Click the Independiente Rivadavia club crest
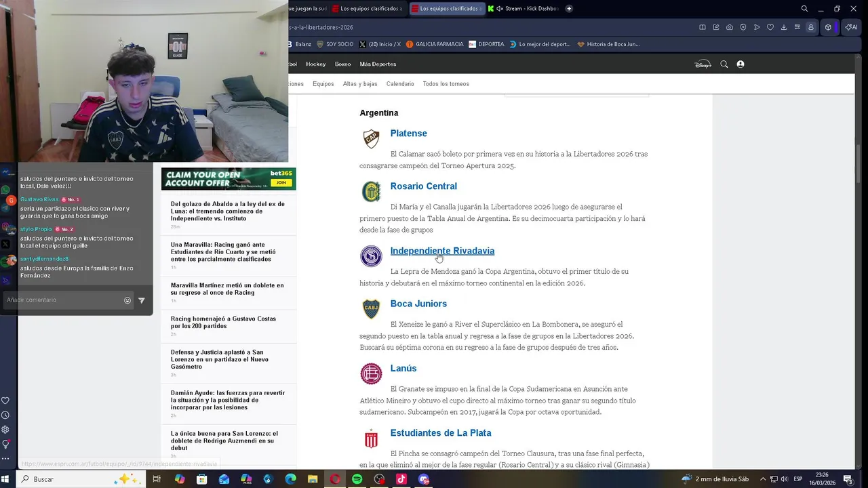Viewport: 868px width, 488px height. 371,256
